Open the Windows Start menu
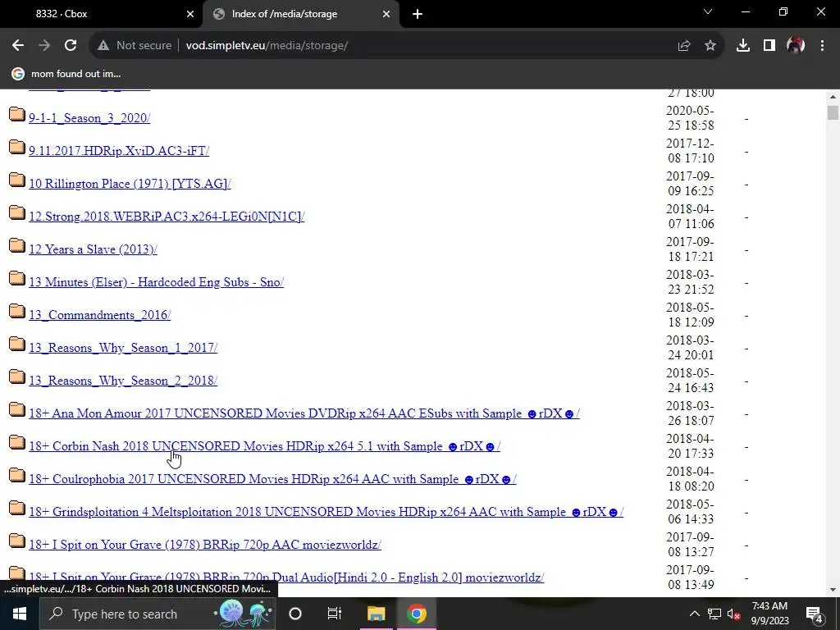Viewport: 840px width, 630px height. (20, 614)
